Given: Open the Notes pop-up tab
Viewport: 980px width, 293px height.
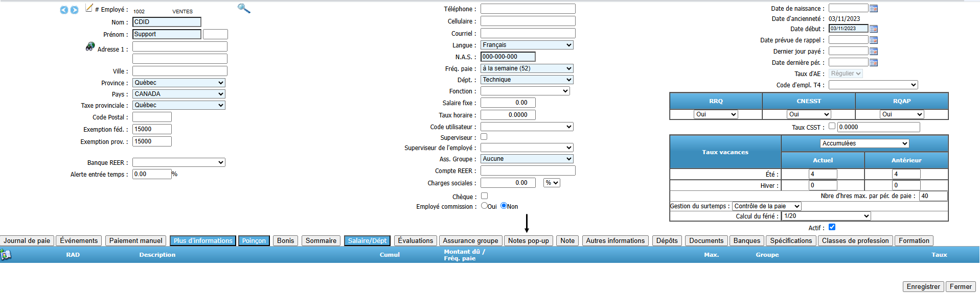Looking at the screenshot, I should 528,240.
